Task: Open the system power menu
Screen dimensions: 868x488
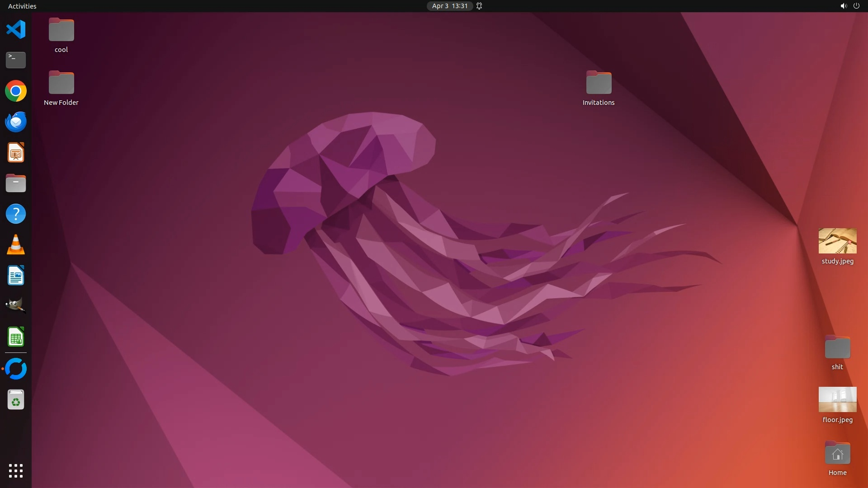Action: (x=856, y=6)
